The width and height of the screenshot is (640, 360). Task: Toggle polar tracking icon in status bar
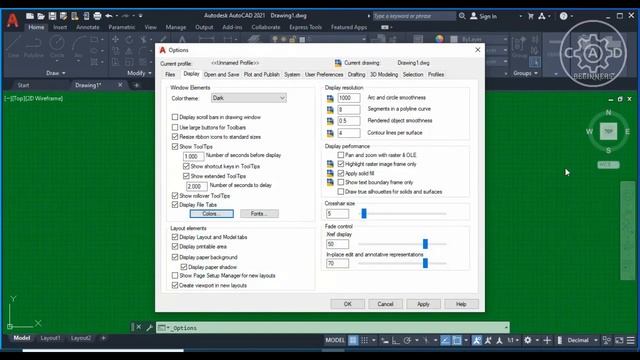[407, 340]
